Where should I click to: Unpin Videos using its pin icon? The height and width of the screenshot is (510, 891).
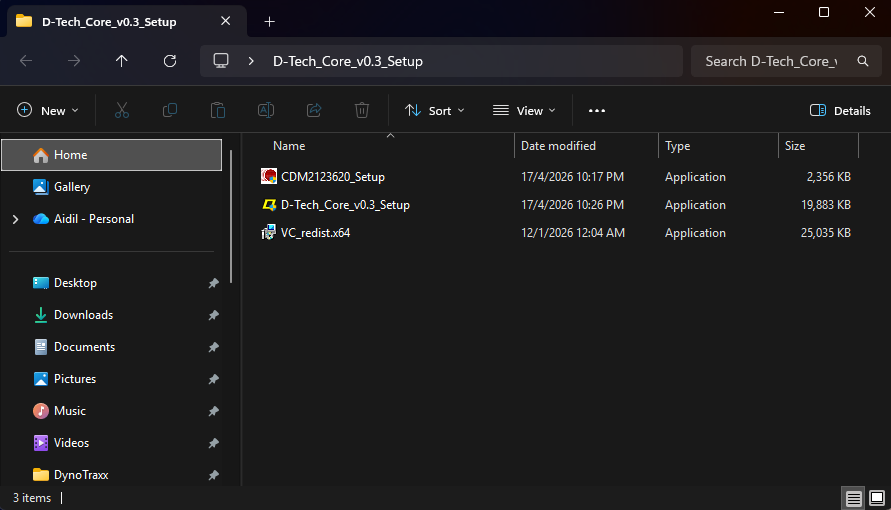click(x=214, y=443)
